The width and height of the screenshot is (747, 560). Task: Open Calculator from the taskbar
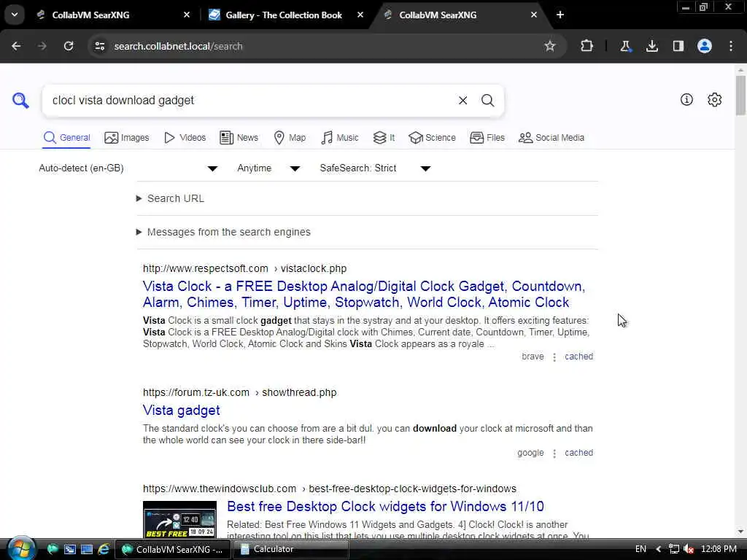coord(290,549)
